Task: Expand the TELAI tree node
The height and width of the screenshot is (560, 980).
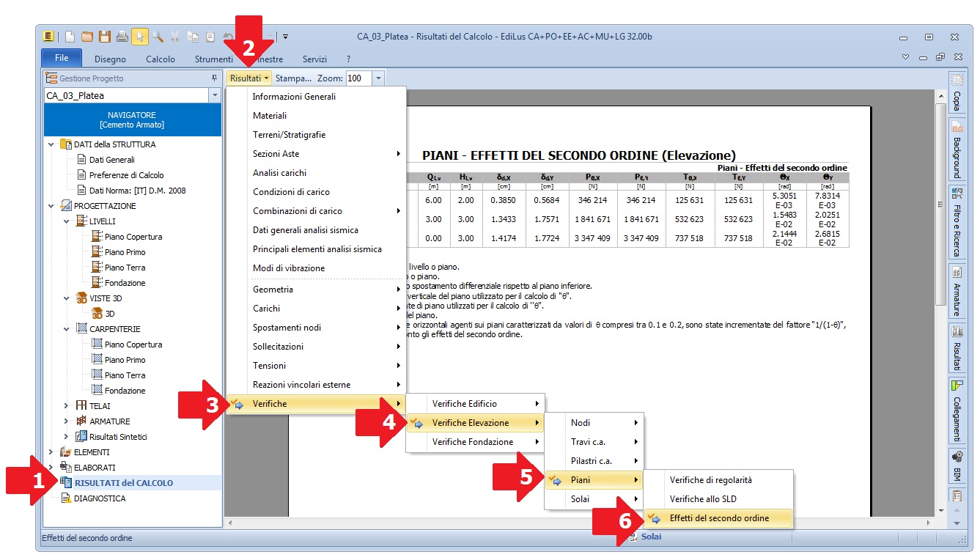Action: click(x=67, y=406)
